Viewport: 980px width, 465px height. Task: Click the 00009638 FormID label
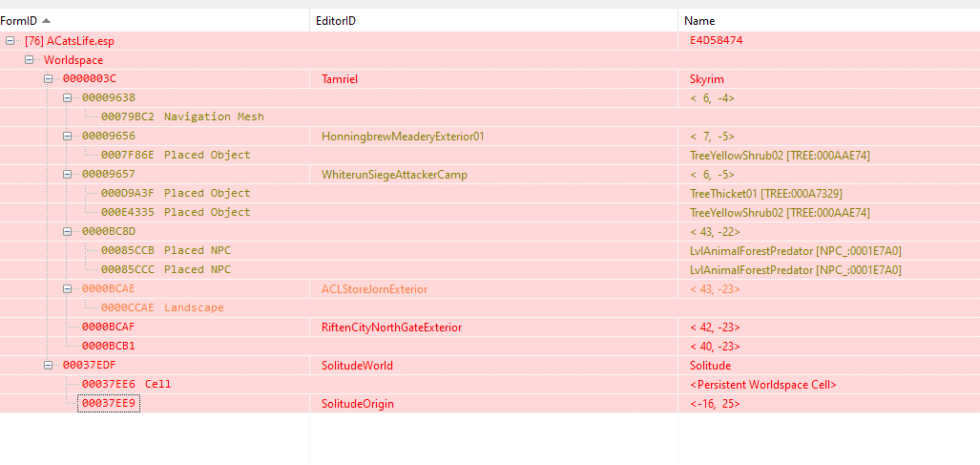(108, 98)
